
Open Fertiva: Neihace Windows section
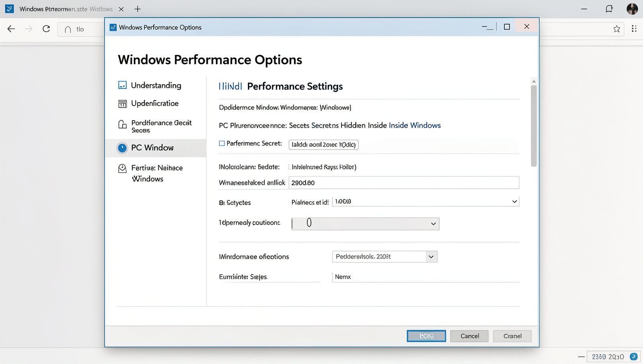[157, 173]
